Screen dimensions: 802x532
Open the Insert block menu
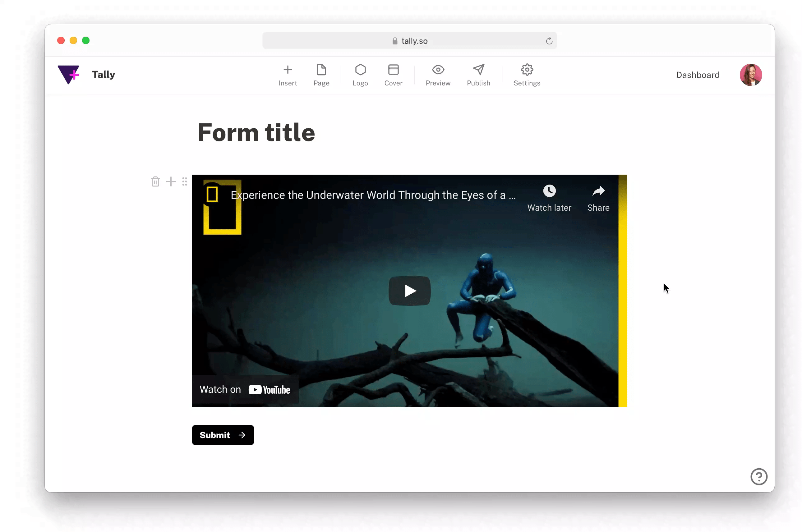[288, 75]
